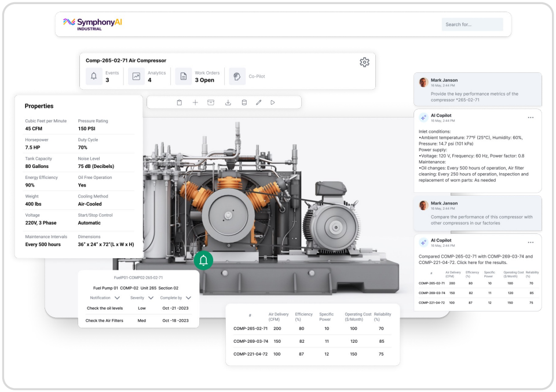
Task: Click the archive box icon in the toolbar
Action: coord(211,102)
